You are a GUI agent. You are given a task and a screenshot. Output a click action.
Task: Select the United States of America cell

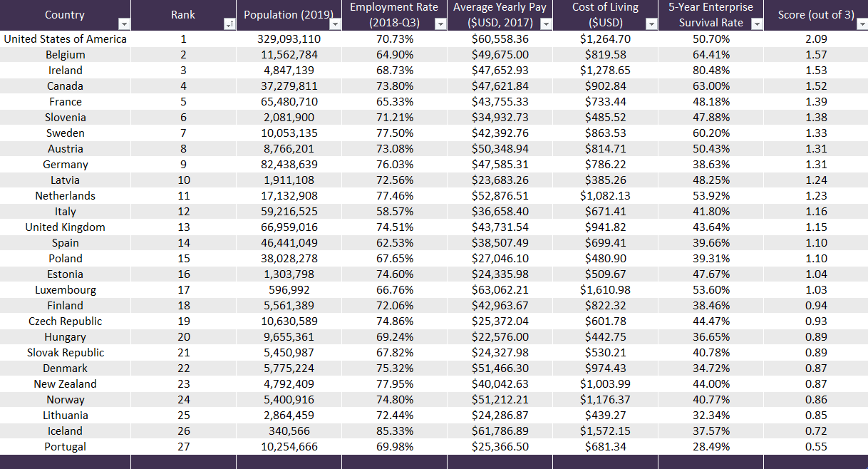pos(65,39)
